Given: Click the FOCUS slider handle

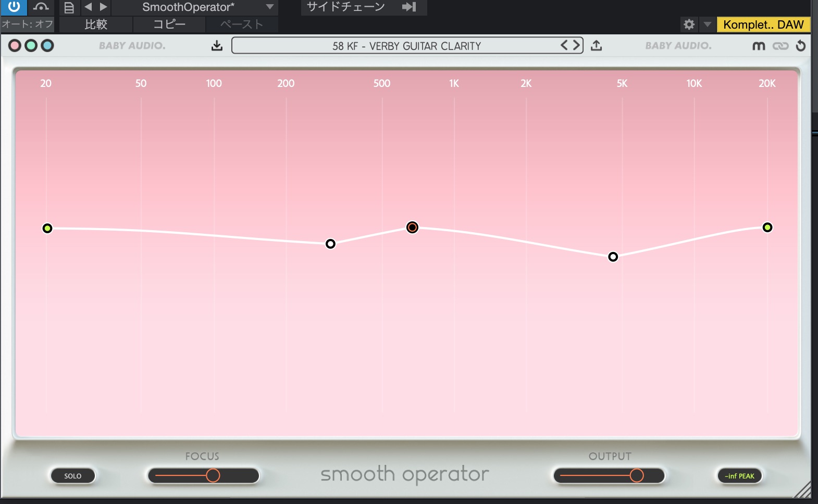Looking at the screenshot, I should pyautogui.click(x=213, y=475).
